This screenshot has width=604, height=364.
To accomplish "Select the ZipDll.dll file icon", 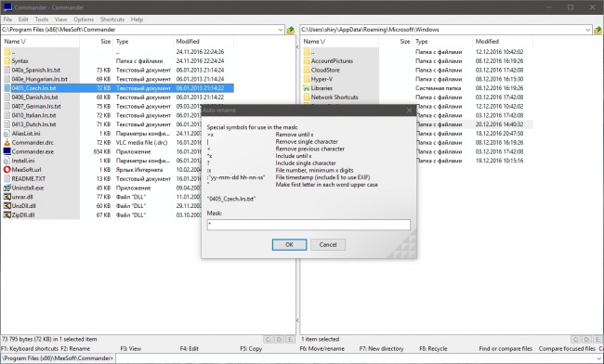I will 7,215.
